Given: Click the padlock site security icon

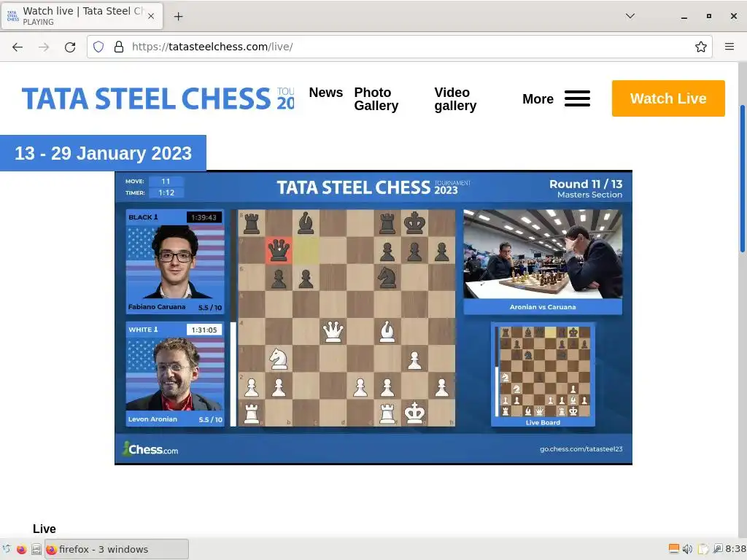Looking at the screenshot, I should pos(119,47).
